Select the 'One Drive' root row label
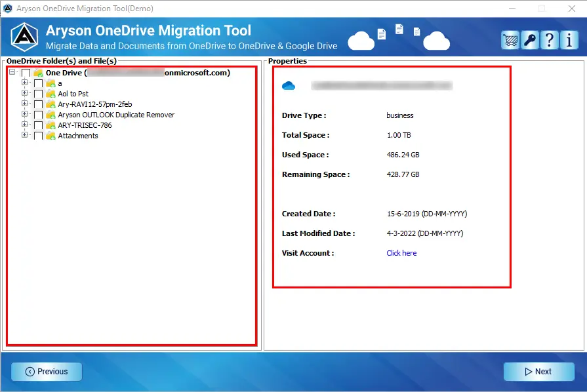The image size is (587, 392). (138, 73)
